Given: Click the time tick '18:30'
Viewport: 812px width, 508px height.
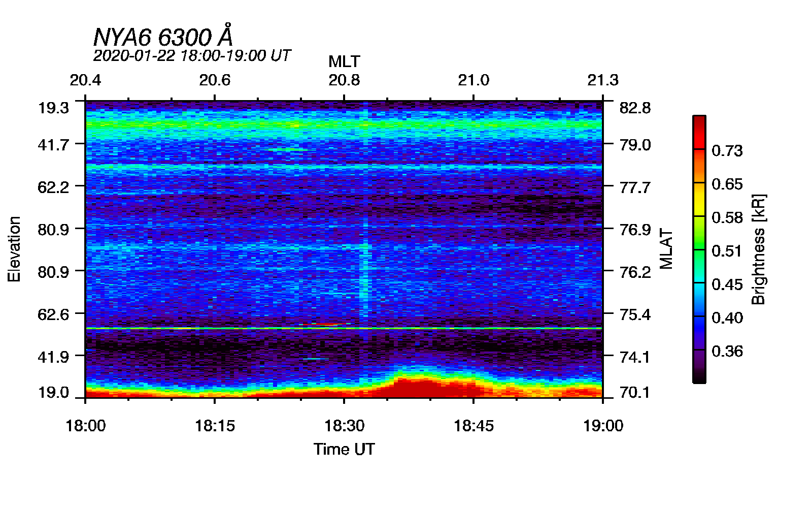Looking at the screenshot, I should [x=344, y=425].
